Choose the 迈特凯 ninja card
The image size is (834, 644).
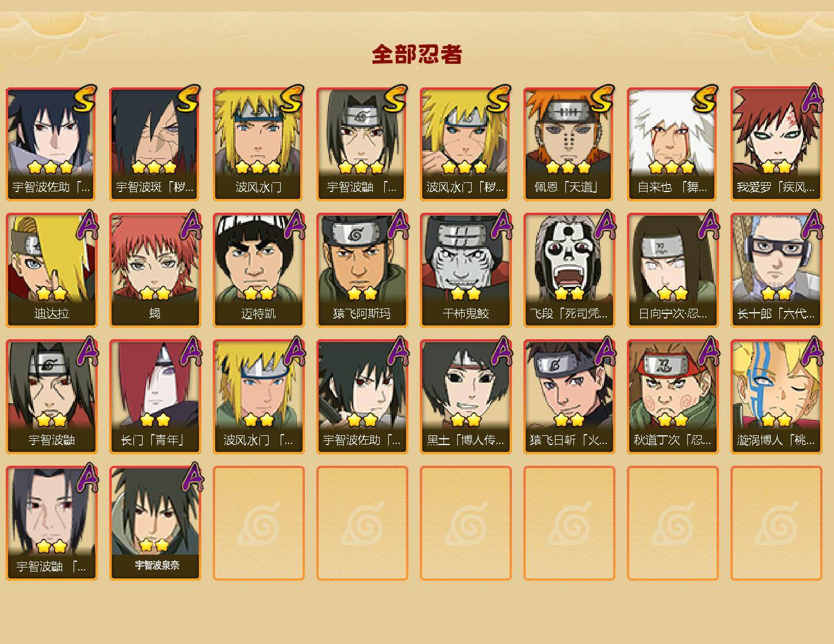(x=259, y=270)
